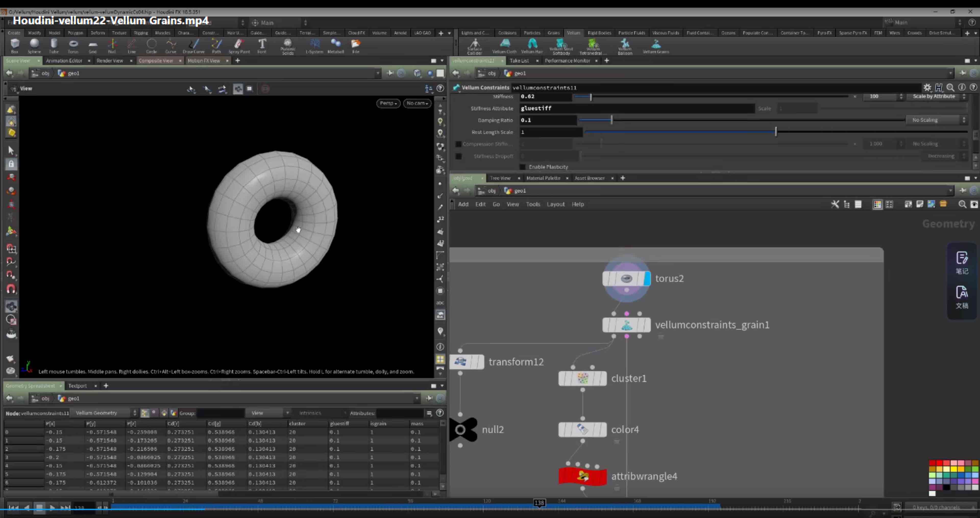This screenshot has height=518, width=980.
Task: Open Scale by Attribute stiffness dropdown
Action: (937, 97)
